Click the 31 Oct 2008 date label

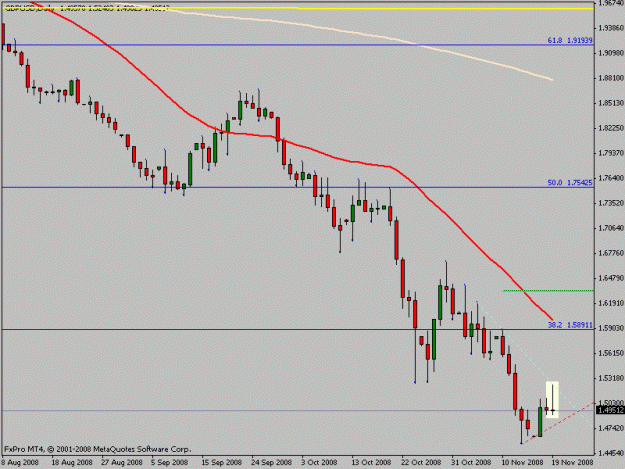[471, 463]
